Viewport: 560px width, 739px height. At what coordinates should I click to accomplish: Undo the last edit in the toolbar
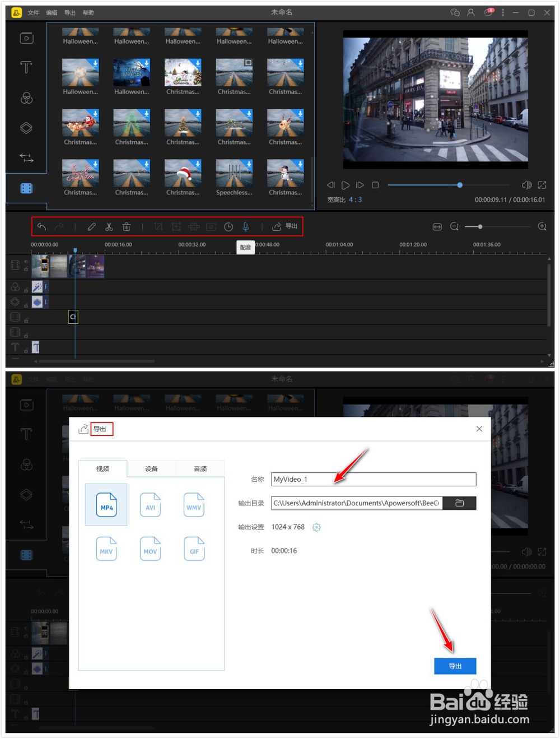[x=41, y=226]
